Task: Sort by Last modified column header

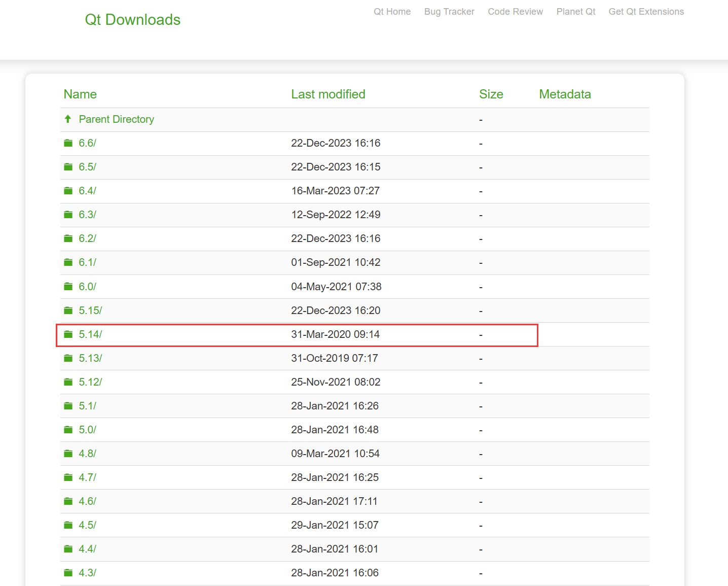Action: pyautogui.click(x=328, y=94)
